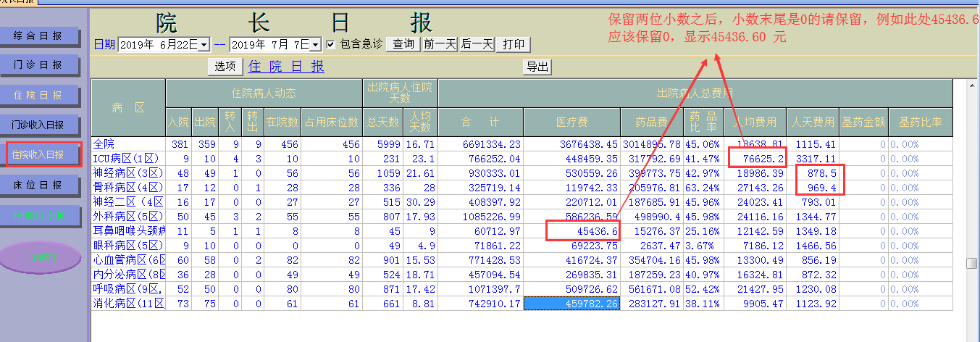The width and height of the screenshot is (980, 342).
Task: Expand the end date dropdown arrow
Action: click(x=316, y=45)
